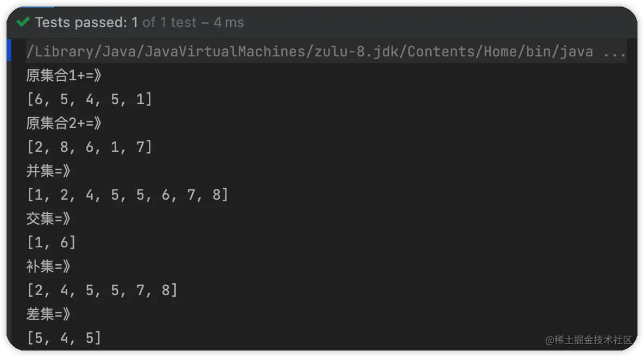Click the 原集合2+=》 output line
Image resolution: width=644 pixels, height=357 pixels.
(64, 123)
